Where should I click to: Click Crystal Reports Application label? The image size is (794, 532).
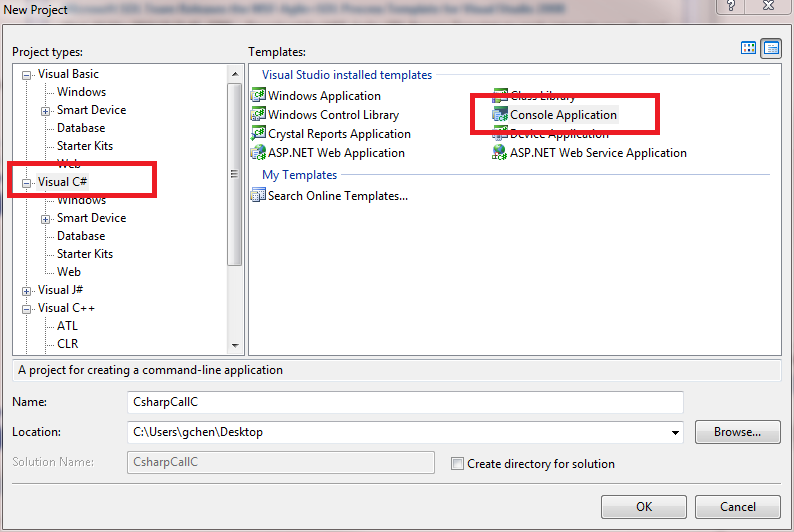tap(339, 134)
